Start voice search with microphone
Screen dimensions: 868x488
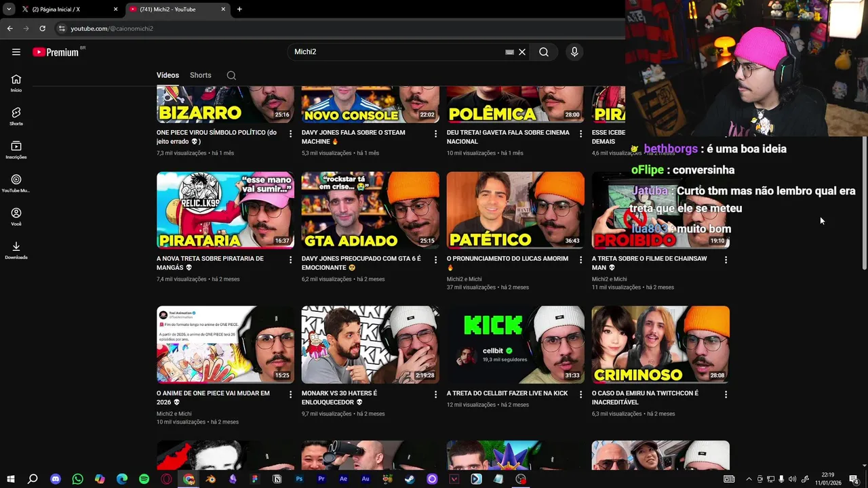[574, 52]
